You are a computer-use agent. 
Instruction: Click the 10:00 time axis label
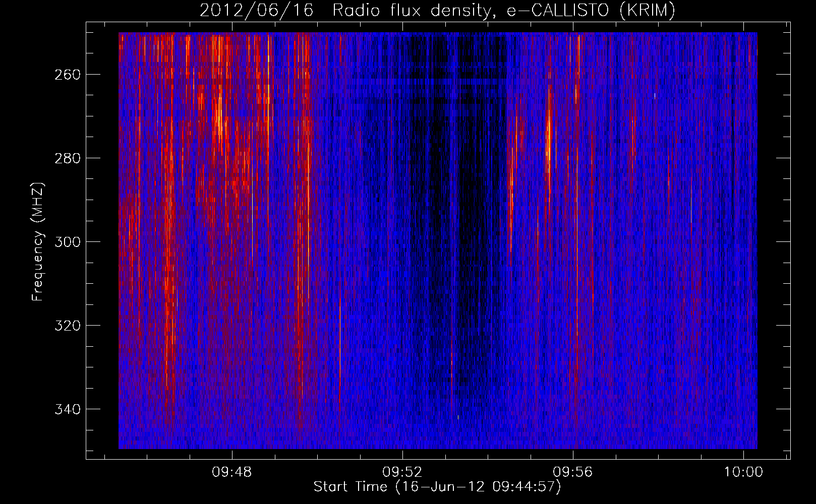[x=743, y=472]
